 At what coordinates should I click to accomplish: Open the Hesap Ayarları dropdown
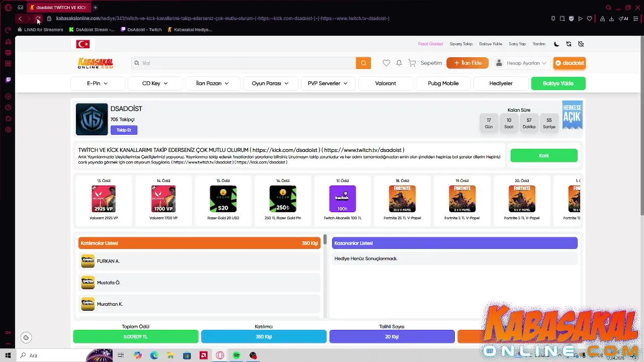pyautogui.click(x=521, y=63)
